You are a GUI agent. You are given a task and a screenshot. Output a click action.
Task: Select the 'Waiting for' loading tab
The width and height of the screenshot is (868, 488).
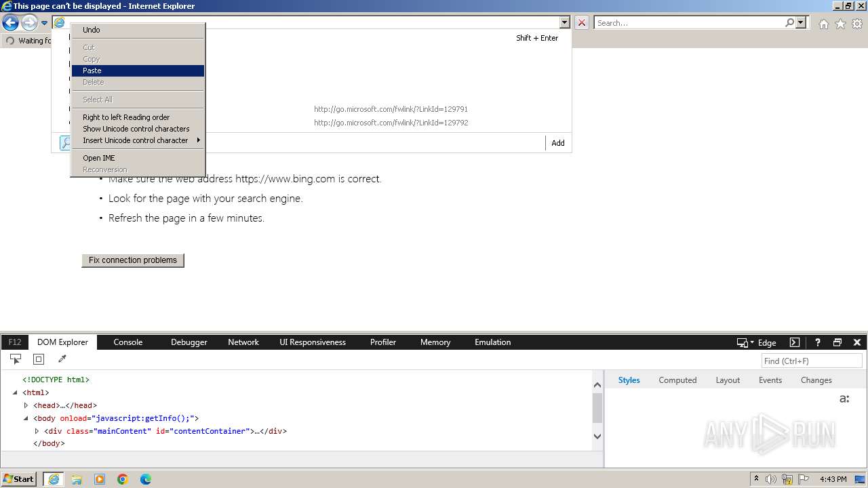pos(28,41)
